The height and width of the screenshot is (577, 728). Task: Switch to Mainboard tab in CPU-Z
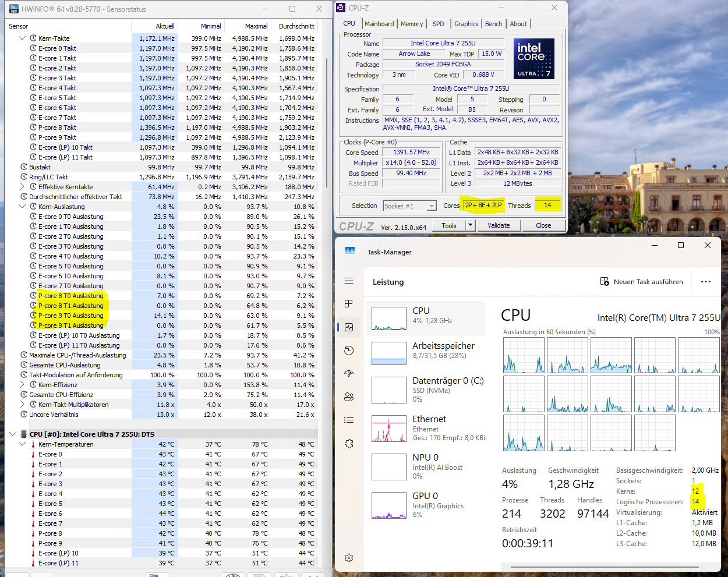(379, 24)
